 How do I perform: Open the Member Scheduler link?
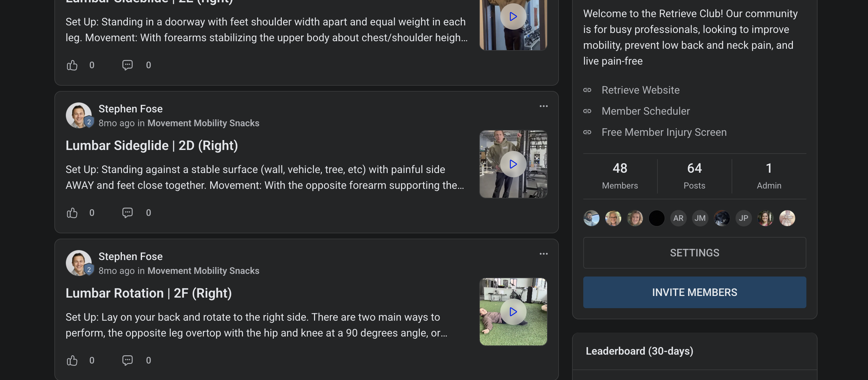645,111
